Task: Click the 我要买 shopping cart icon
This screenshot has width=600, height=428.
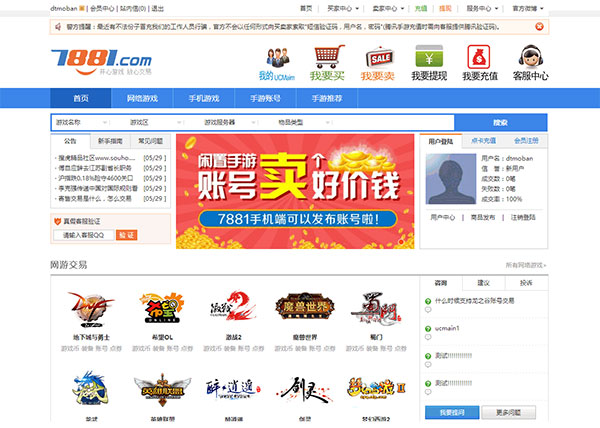Action: 329,57
